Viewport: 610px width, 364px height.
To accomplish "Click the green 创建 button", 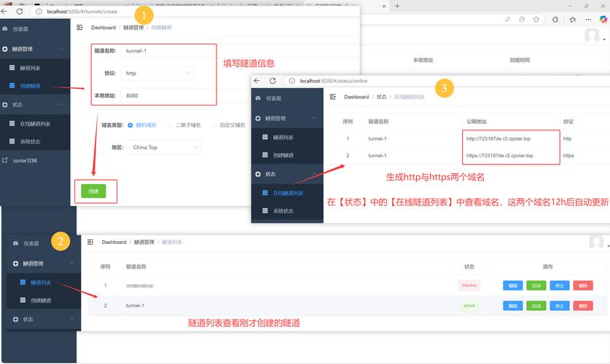I will click(93, 191).
